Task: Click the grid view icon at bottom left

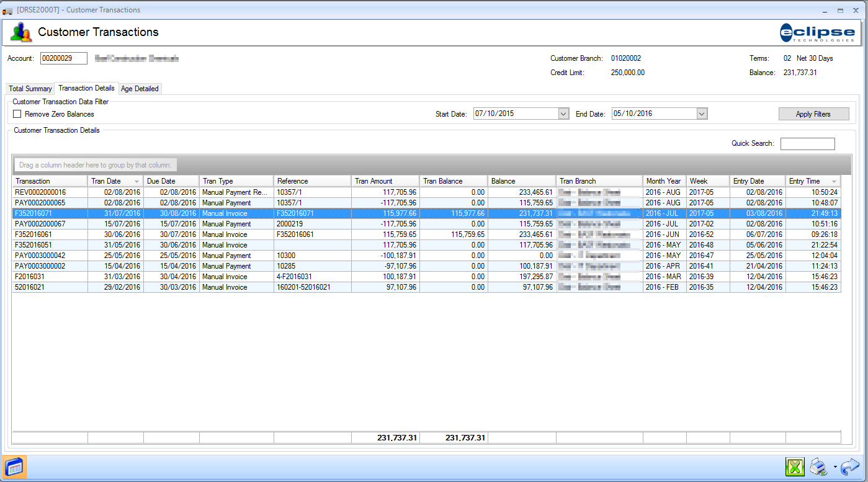Action: (x=14, y=466)
